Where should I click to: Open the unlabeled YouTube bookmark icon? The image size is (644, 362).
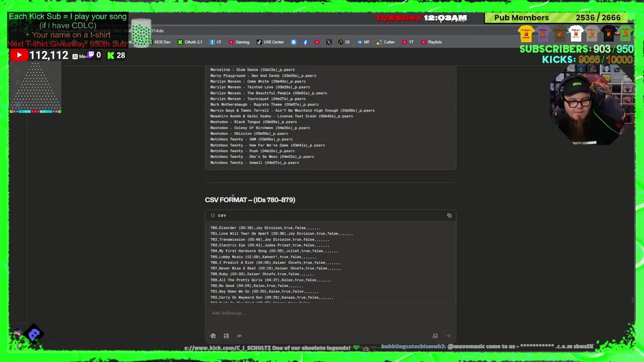tap(317, 42)
